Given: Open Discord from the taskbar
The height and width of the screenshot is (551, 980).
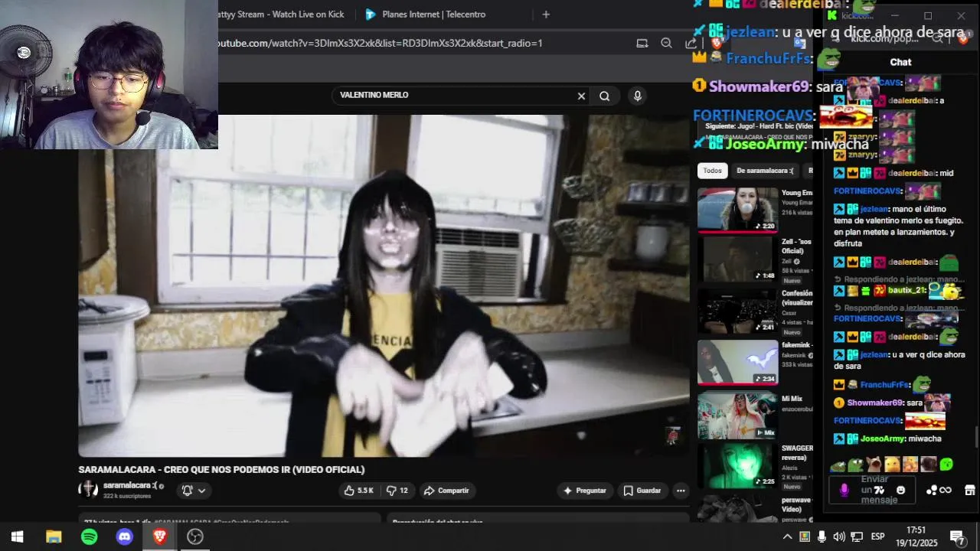Looking at the screenshot, I should (x=124, y=536).
